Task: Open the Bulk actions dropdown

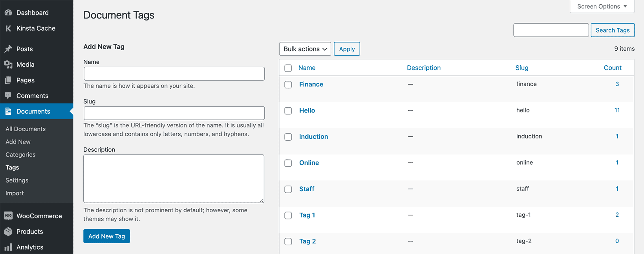Action: pyautogui.click(x=305, y=49)
